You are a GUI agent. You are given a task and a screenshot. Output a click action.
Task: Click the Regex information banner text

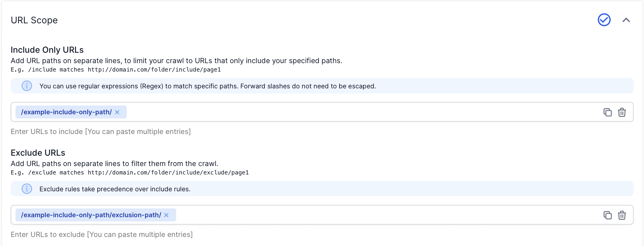coord(207,86)
